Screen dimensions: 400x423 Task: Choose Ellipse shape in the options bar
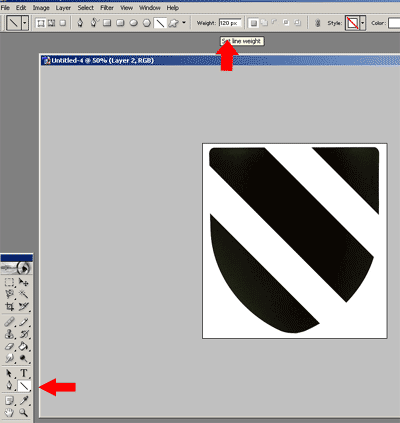coord(134,23)
